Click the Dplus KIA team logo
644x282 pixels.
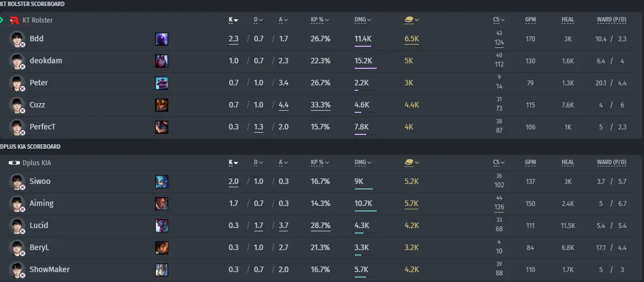[x=14, y=163]
